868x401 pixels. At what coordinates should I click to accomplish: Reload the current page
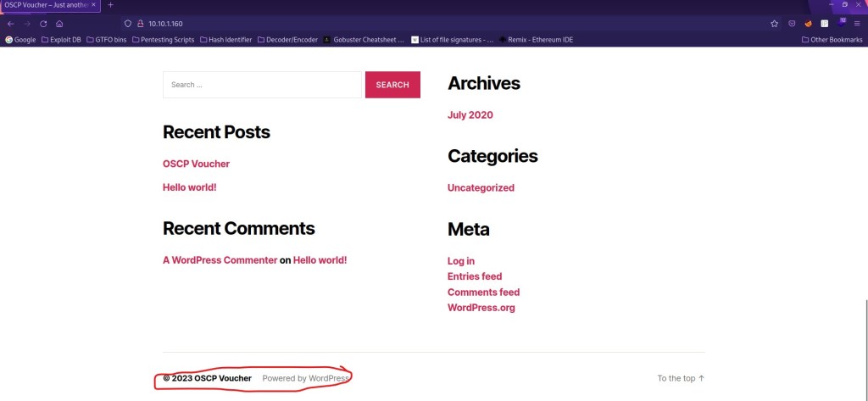point(43,24)
